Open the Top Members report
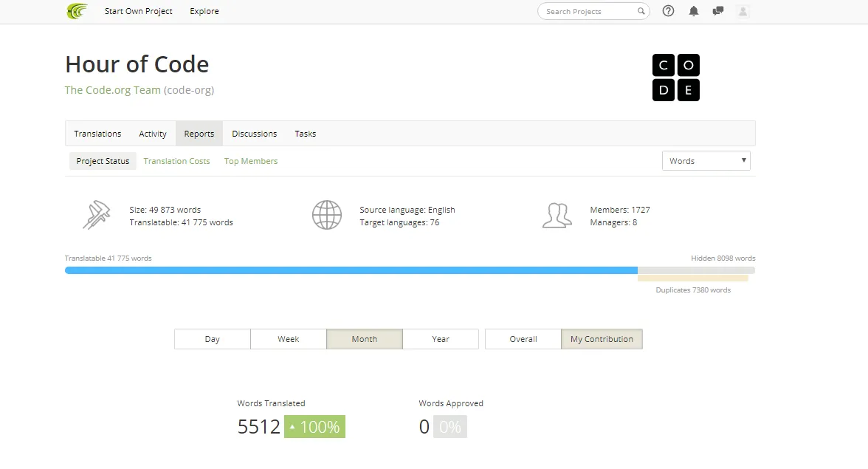This screenshot has width=868, height=469. click(251, 161)
